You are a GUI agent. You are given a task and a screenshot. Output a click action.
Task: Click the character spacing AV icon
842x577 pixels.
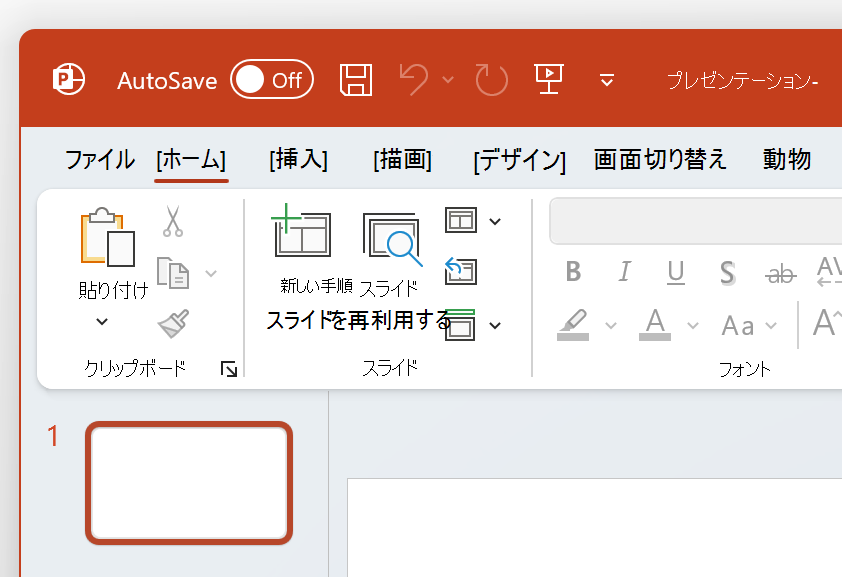(x=829, y=271)
